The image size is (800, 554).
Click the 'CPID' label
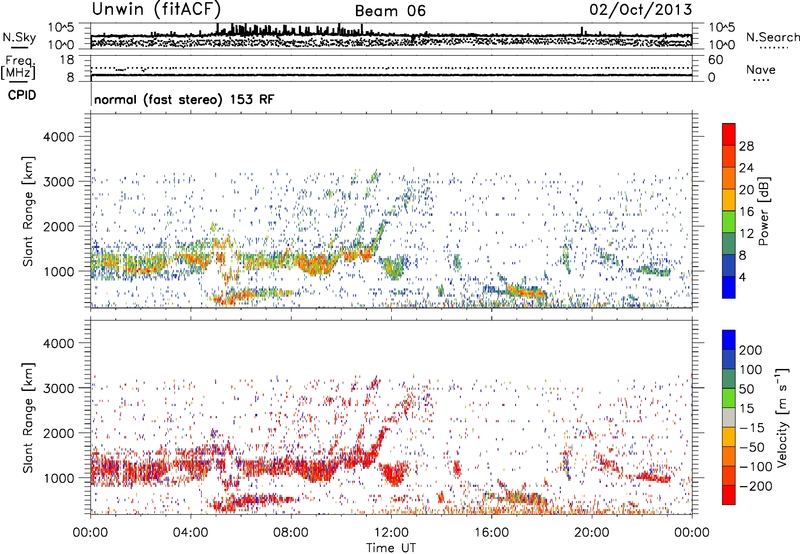point(22,95)
